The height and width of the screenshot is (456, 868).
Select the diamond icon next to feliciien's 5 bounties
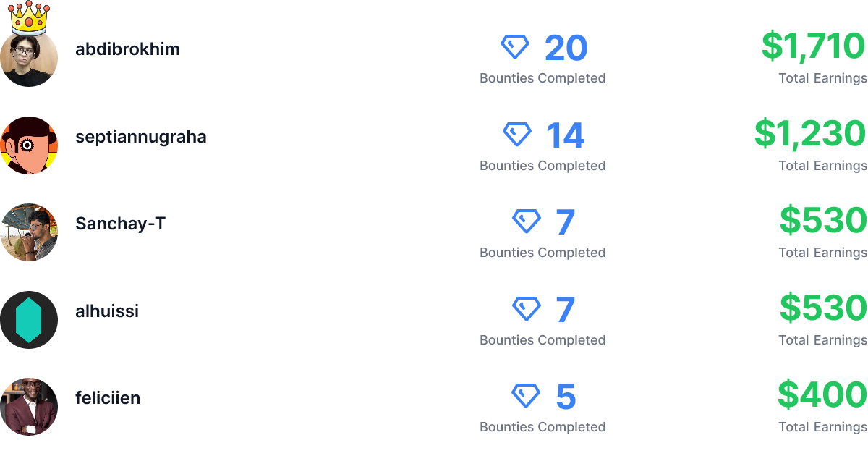click(x=524, y=395)
